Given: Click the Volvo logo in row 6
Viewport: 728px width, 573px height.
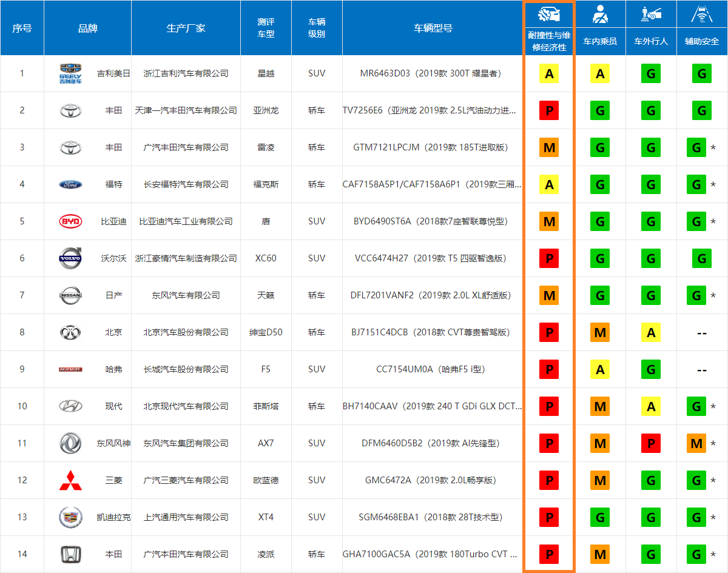Looking at the screenshot, I should coord(70,258).
